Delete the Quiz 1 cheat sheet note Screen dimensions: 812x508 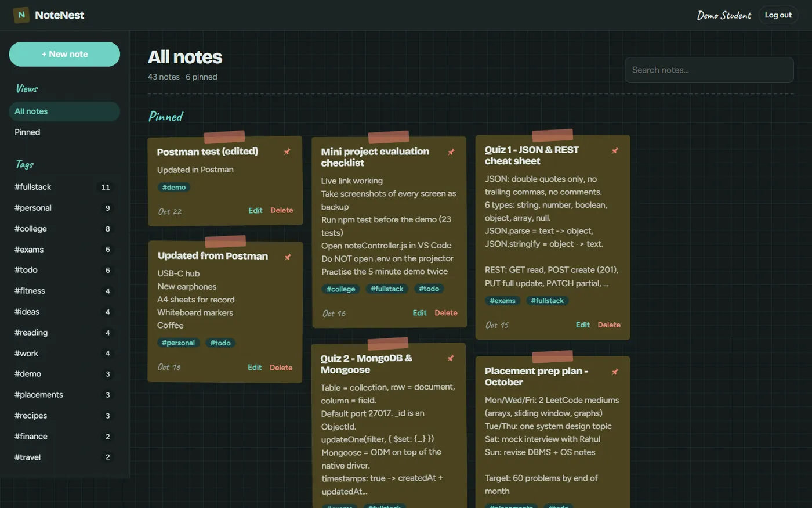[x=609, y=325]
